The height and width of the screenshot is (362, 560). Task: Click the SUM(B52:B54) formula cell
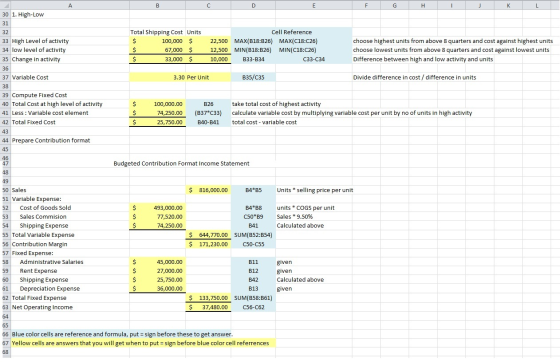253,235
